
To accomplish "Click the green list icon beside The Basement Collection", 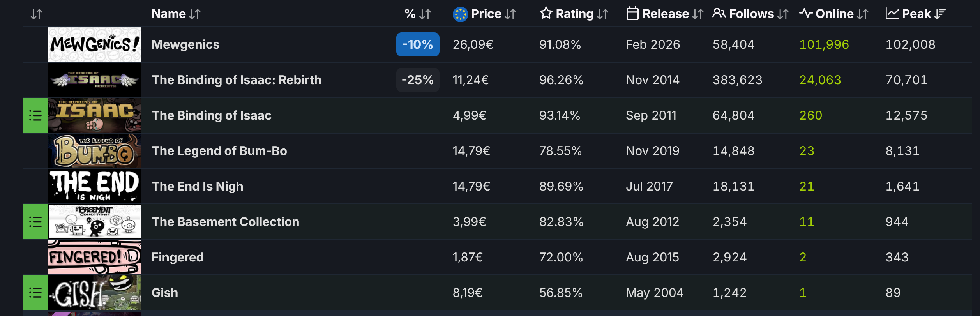I will tap(35, 222).
